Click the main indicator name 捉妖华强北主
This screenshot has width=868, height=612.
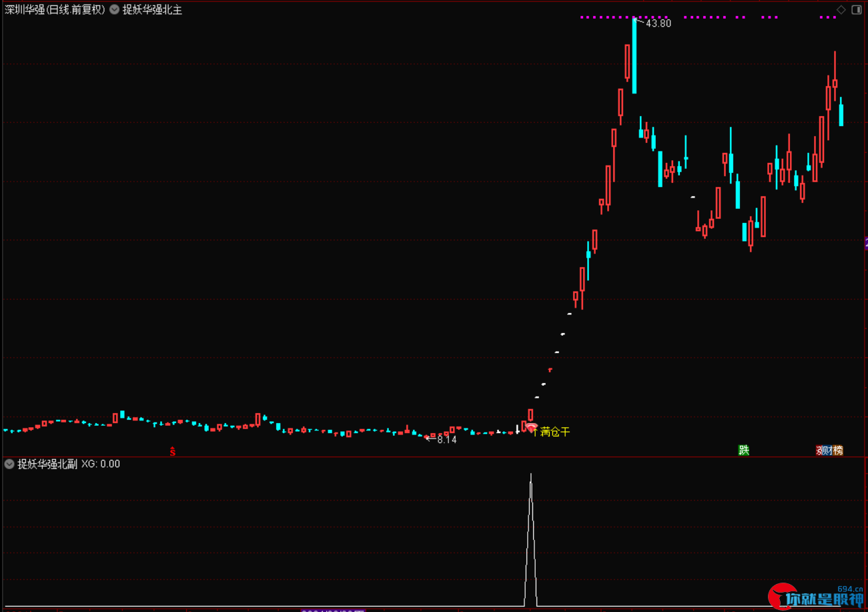(x=152, y=10)
